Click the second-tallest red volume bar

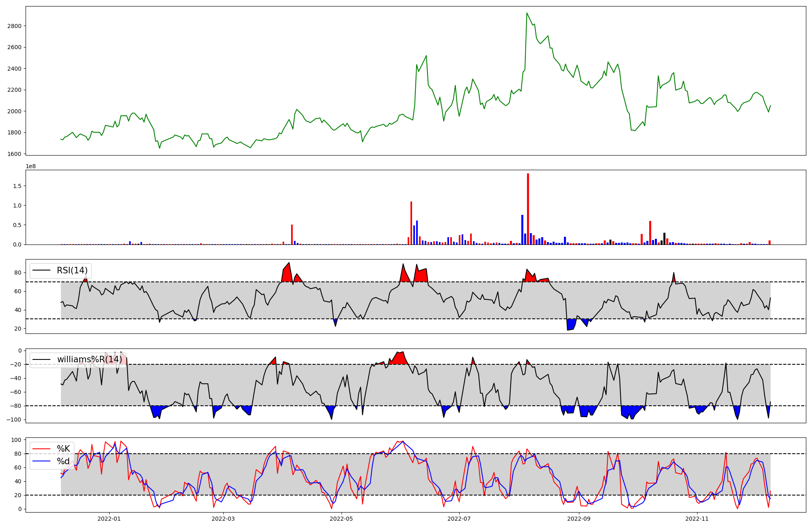coord(411,223)
